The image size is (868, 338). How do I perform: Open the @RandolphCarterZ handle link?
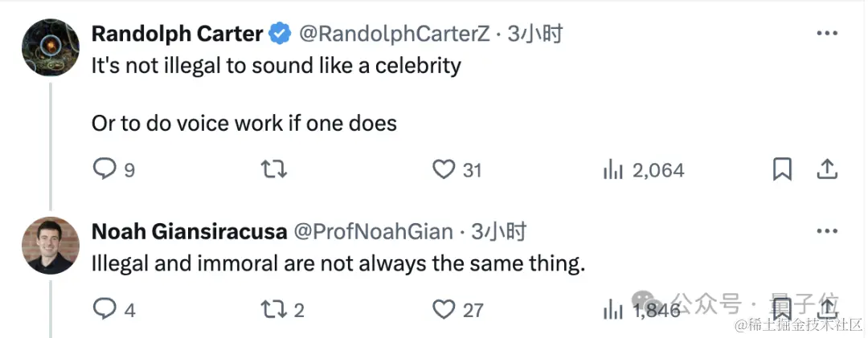pos(392,34)
